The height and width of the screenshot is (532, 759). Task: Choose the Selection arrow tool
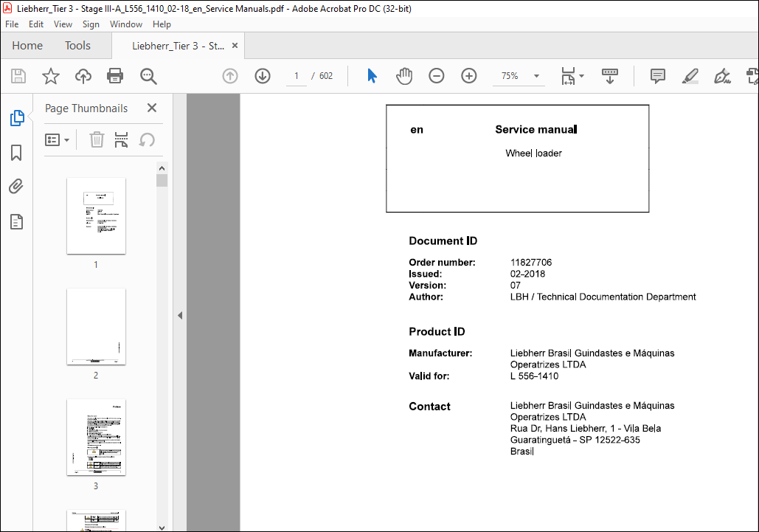pyautogui.click(x=372, y=76)
